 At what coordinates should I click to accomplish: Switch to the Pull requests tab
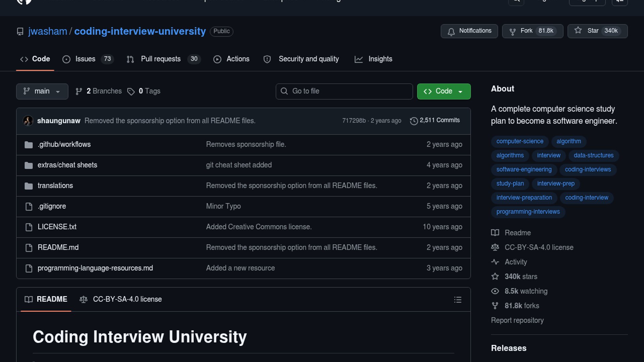pos(161,59)
